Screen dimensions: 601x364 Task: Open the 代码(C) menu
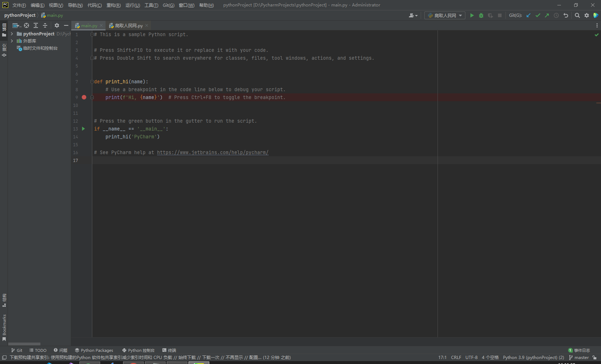[94, 5]
